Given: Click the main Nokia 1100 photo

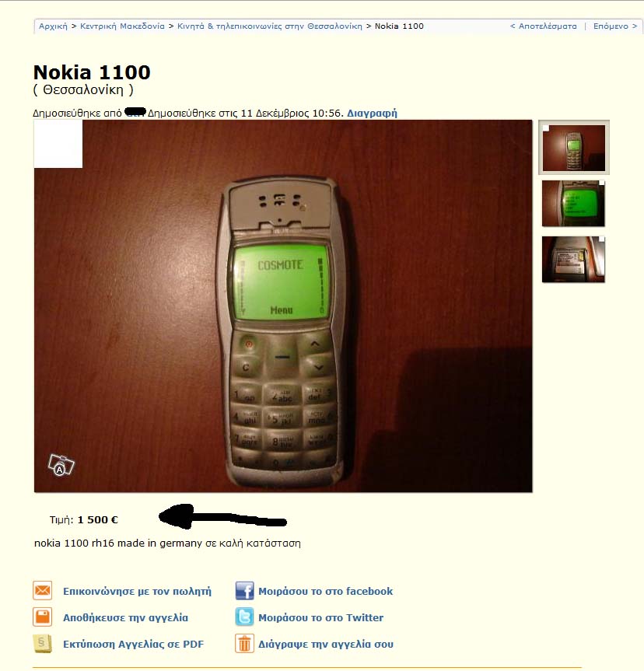Looking at the screenshot, I should pos(283,306).
